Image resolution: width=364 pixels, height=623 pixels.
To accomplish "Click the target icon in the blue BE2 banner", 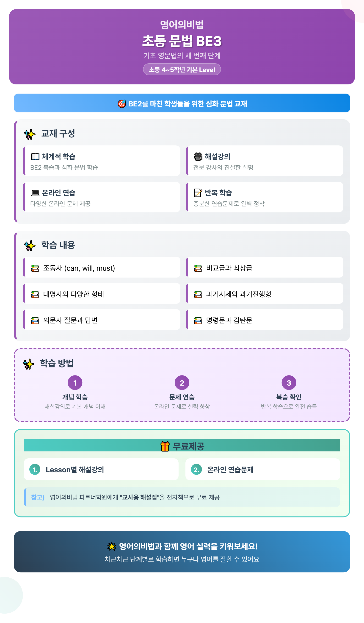I will pyautogui.click(x=121, y=104).
